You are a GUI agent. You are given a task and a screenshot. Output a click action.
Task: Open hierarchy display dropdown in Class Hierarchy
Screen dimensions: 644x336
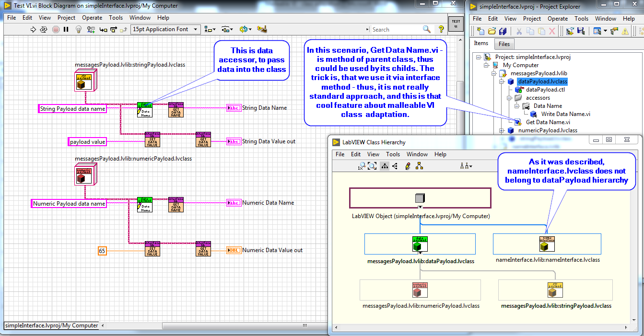click(x=466, y=166)
